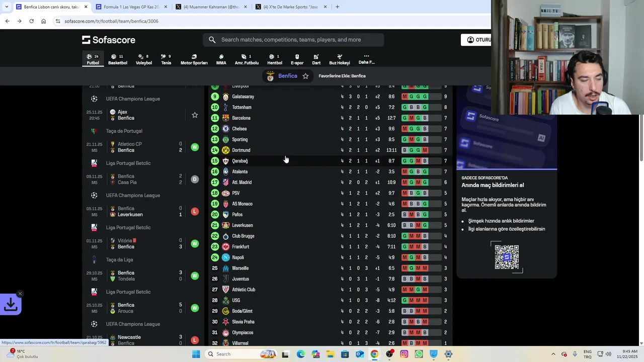Open Leverkusen standings row
This screenshot has width=644, height=362.
pyautogui.click(x=330, y=225)
